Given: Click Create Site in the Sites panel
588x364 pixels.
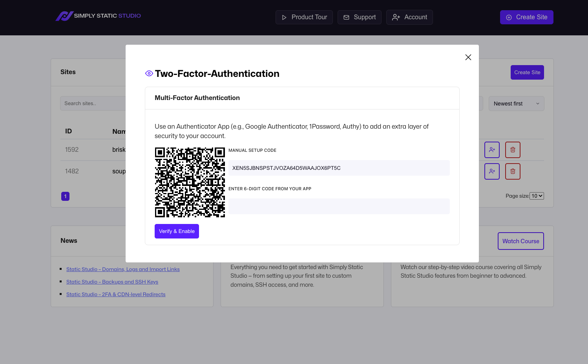Looking at the screenshot, I should [527, 72].
